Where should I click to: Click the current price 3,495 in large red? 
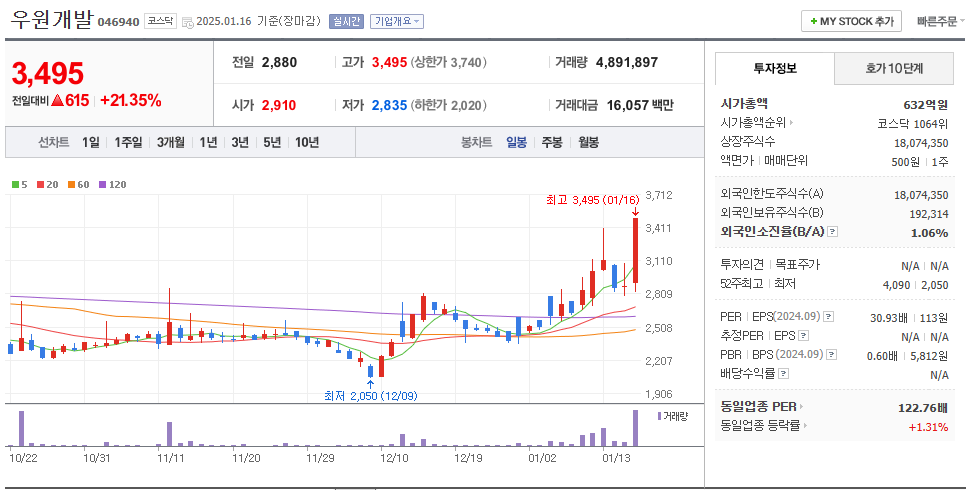[x=48, y=74]
